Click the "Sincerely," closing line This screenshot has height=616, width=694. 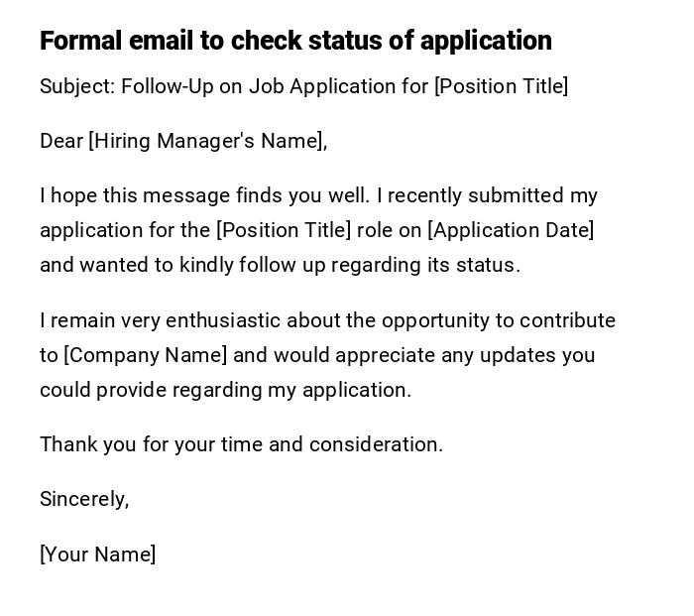click(x=84, y=499)
